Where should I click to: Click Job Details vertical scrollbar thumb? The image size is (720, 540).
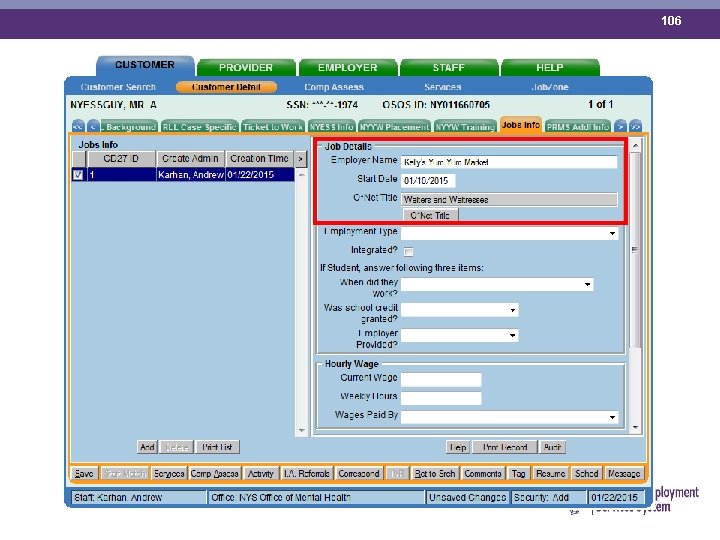635,250
